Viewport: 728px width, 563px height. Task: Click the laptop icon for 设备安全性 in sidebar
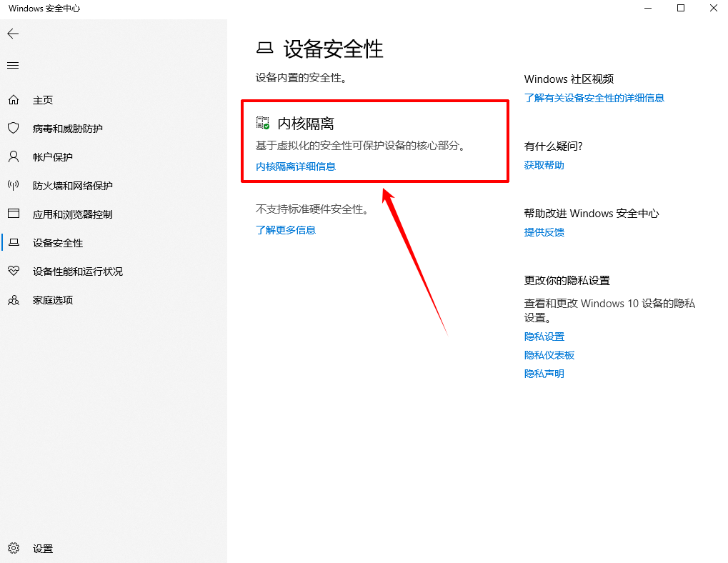14,242
